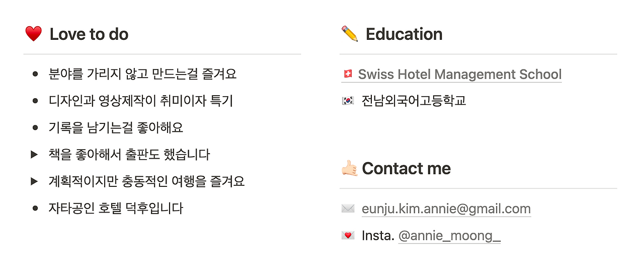The height and width of the screenshot is (272, 644).
Task: Click the pencil icon beside Education
Action: pos(349,34)
